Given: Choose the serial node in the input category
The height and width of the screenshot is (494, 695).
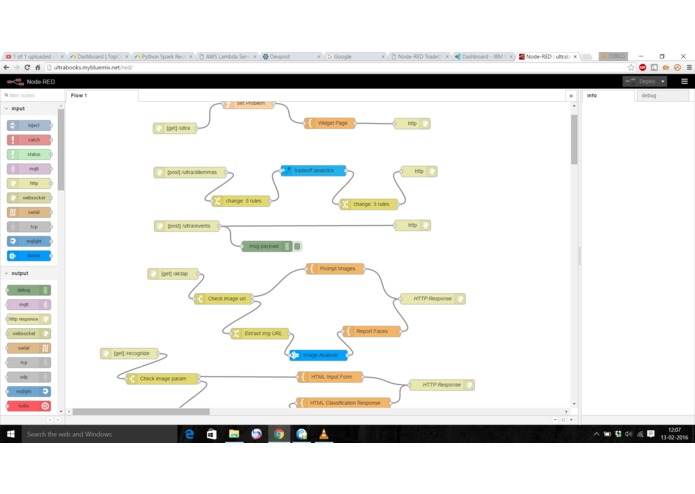Looking at the screenshot, I should tap(29, 212).
